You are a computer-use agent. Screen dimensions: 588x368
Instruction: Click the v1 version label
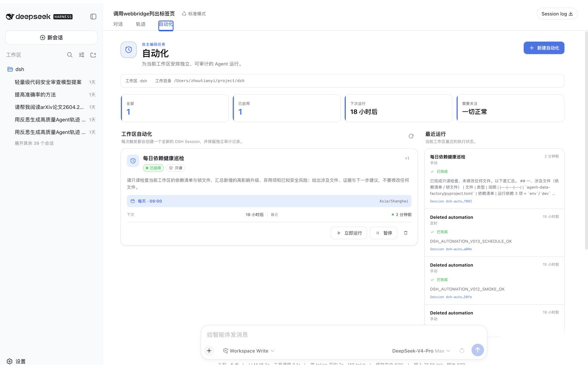(407, 158)
